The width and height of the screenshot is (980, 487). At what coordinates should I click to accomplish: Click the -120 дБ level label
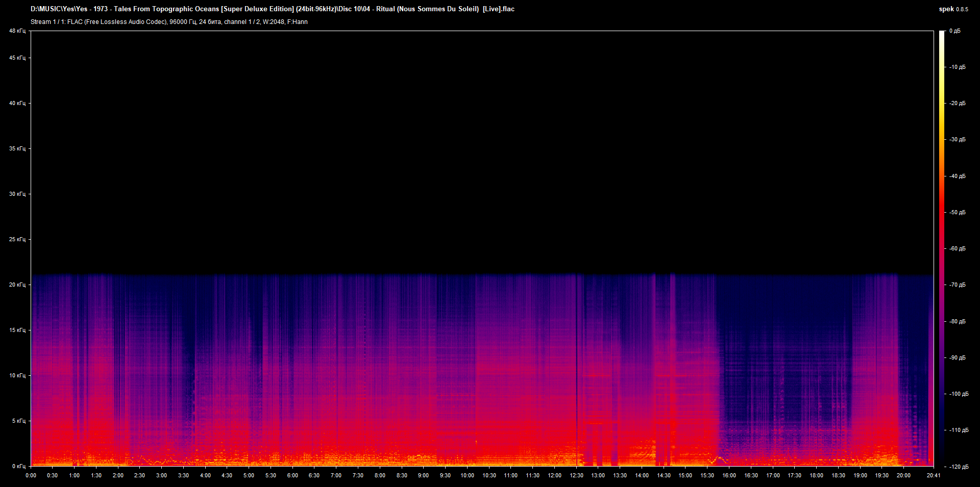[959, 467]
